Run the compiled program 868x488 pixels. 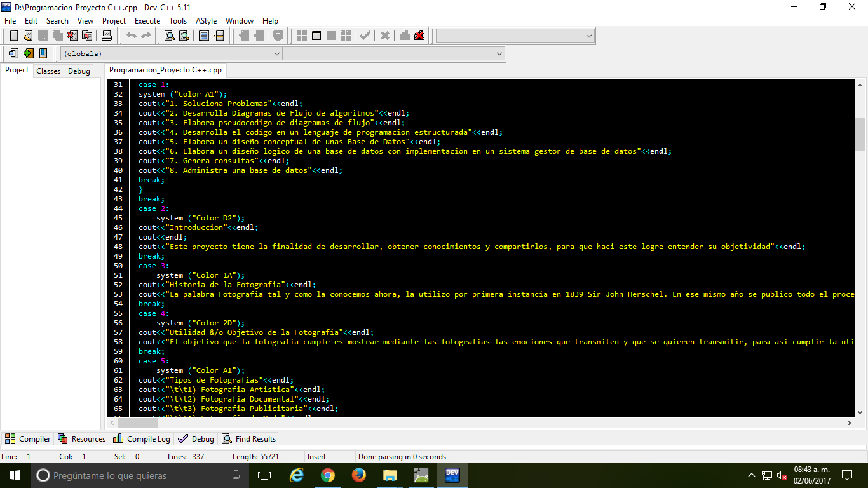click(316, 36)
